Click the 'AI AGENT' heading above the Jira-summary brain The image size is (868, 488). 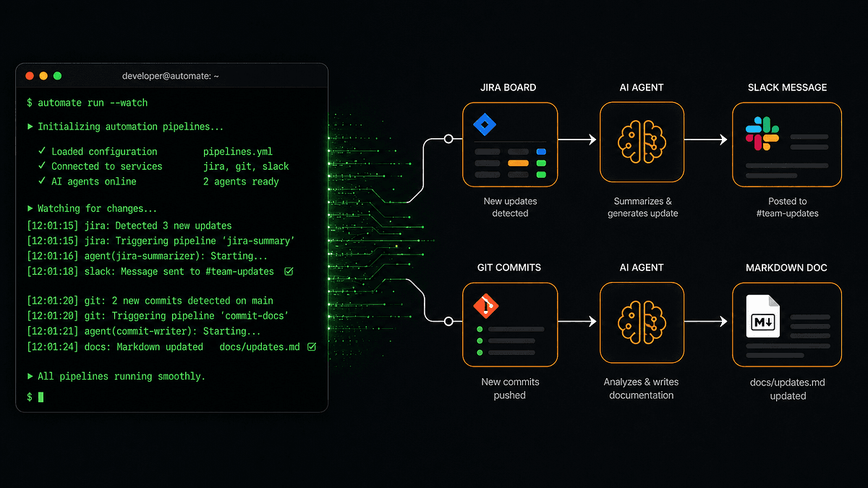pos(642,87)
